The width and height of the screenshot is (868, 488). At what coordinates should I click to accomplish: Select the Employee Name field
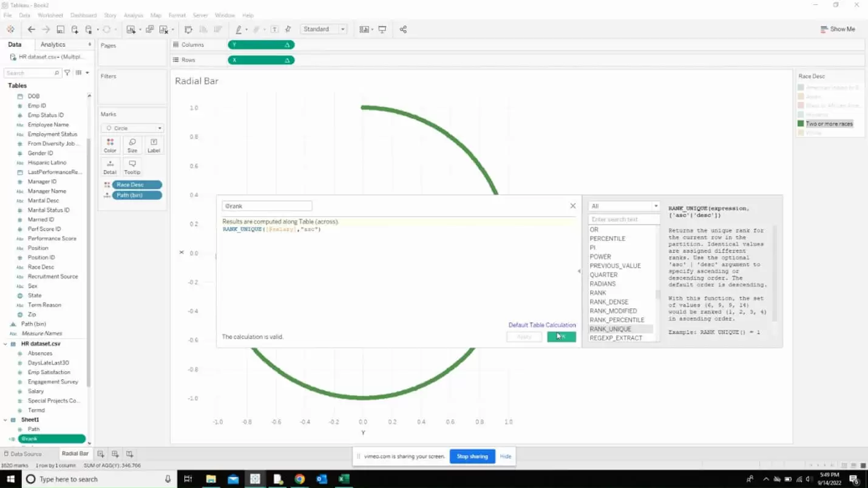point(48,124)
